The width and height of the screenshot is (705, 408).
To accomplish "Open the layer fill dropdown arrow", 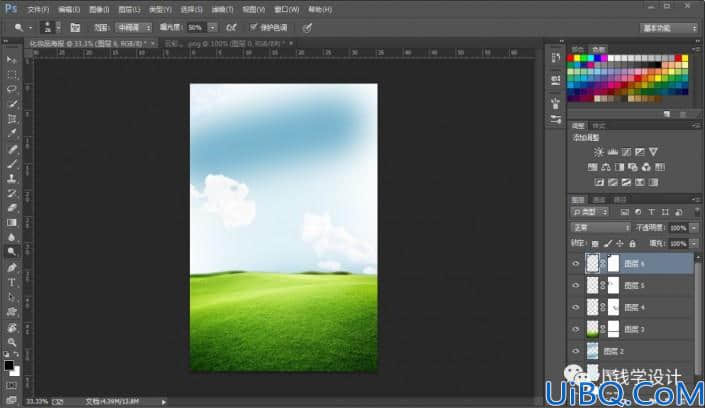I will tap(694, 244).
